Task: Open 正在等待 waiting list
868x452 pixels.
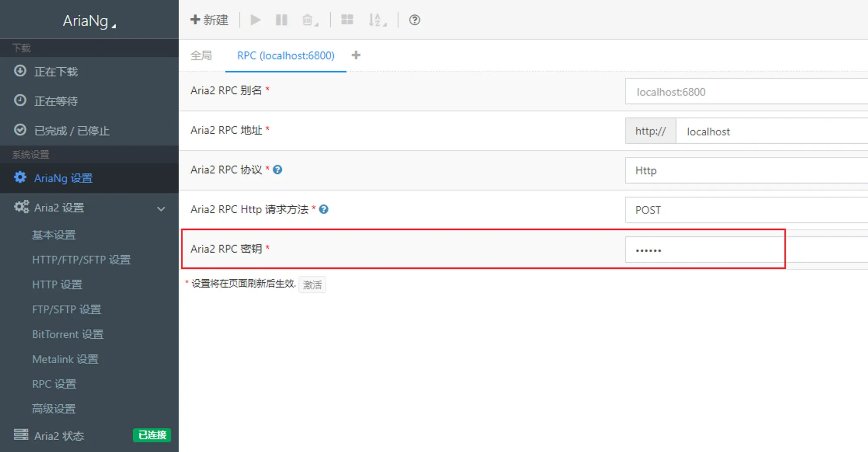Action: [89, 101]
